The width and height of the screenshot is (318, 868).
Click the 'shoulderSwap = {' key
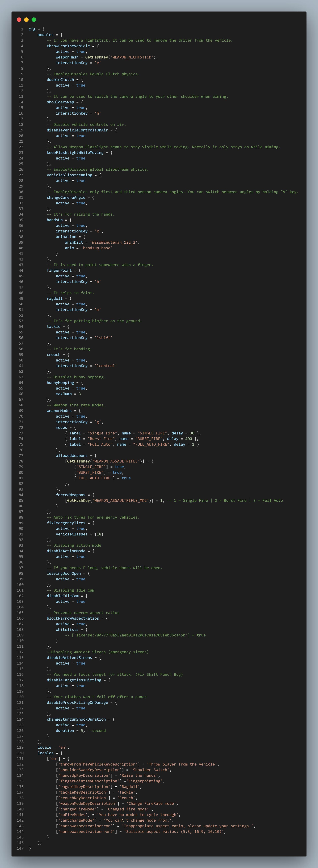pos(65,102)
